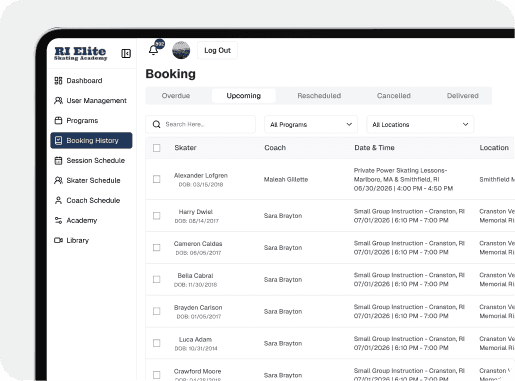Screen dimensions: 515x381
Task: Select checkbox for Luca Adam
Action: pos(156,343)
